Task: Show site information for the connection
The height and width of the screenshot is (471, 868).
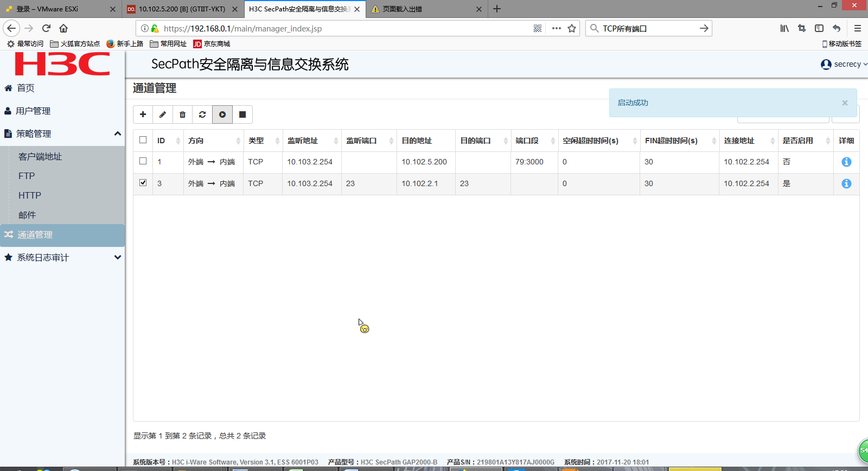Action: [145, 28]
